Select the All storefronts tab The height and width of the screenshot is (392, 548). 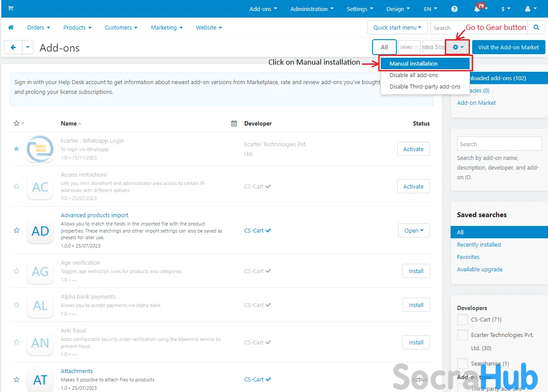384,47
